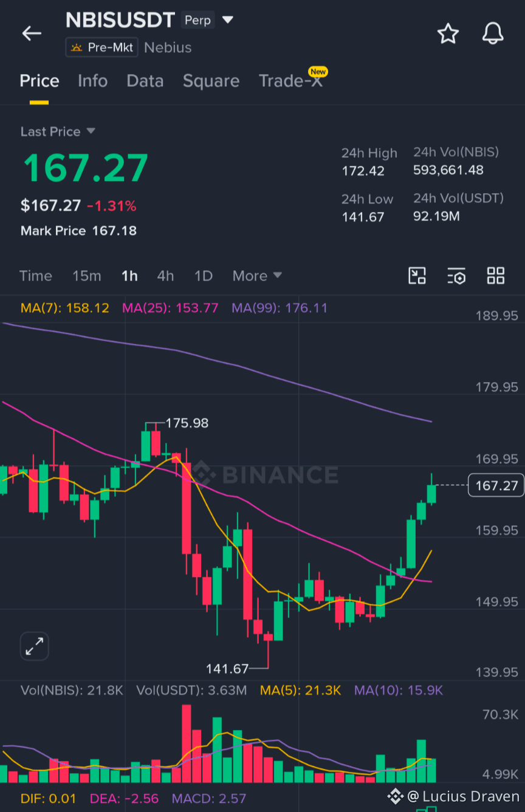Tap the Mark Price 167.18 text
The height and width of the screenshot is (812, 525).
78,231
